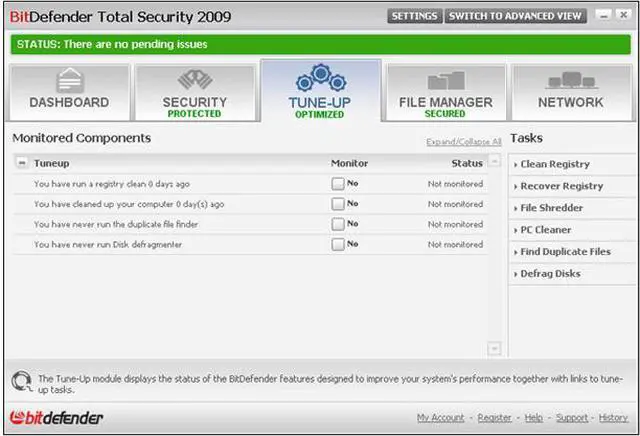Click the BitDefender logo at bottom left
The width and height of the screenshot is (640, 436).
click(56, 417)
